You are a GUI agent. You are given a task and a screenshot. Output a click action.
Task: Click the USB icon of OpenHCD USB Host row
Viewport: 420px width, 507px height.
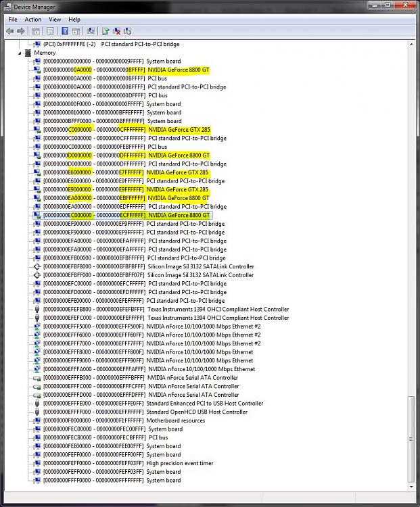click(37, 412)
